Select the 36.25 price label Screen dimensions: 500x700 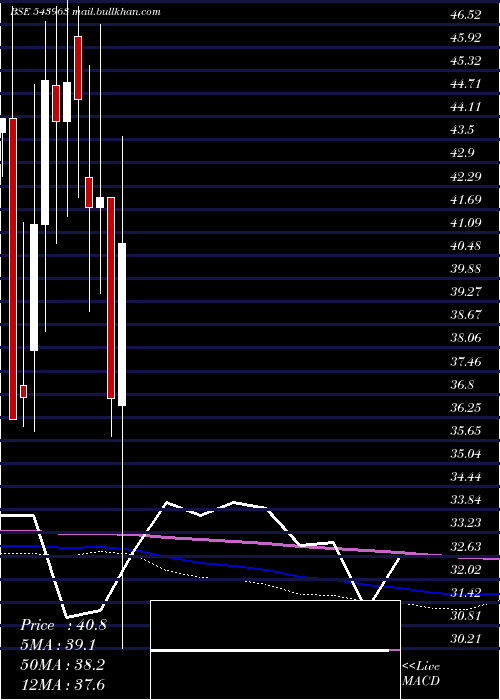click(x=466, y=408)
